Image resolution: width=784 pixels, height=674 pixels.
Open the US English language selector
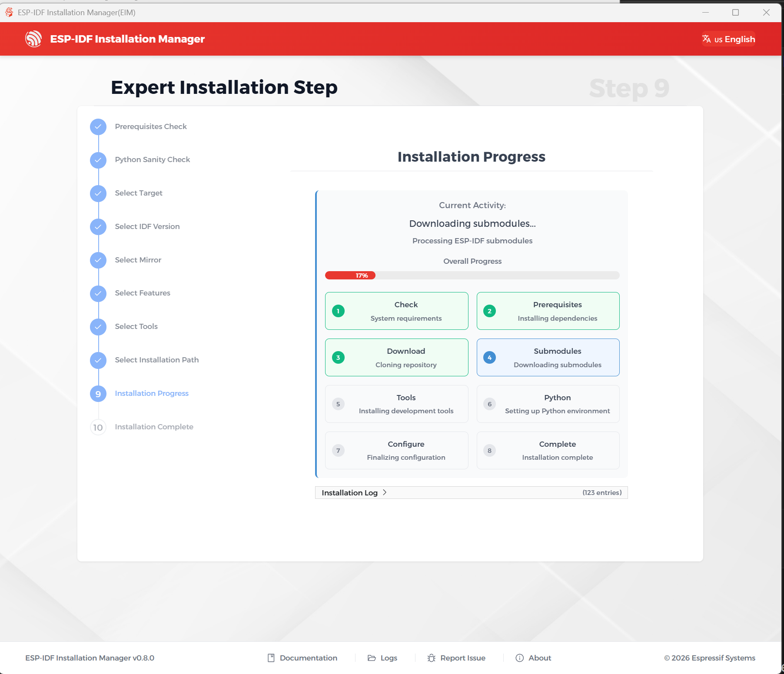click(x=729, y=39)
